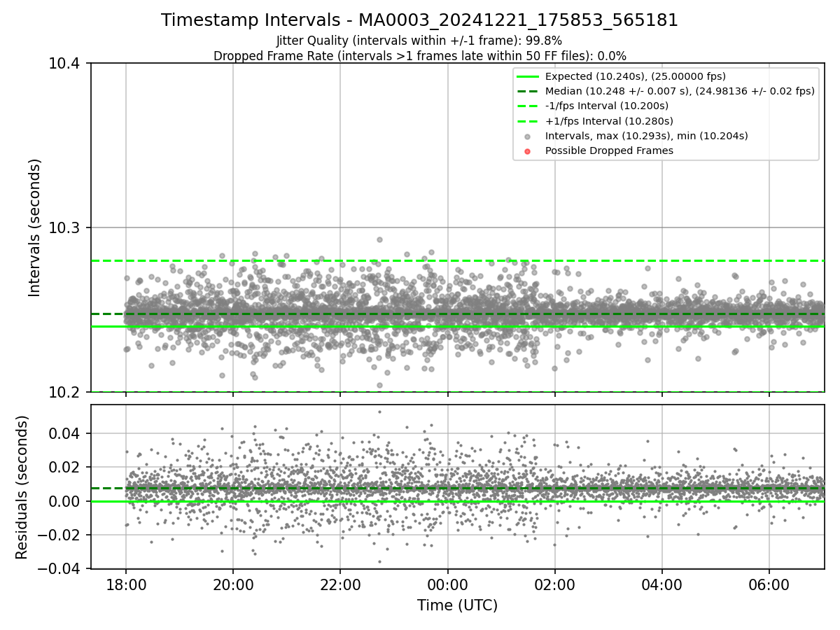Click legend entry "Median (10.248 +/- 0.007 s)"
This screenshot has width=840, height=630.
(x=680, y=91)
